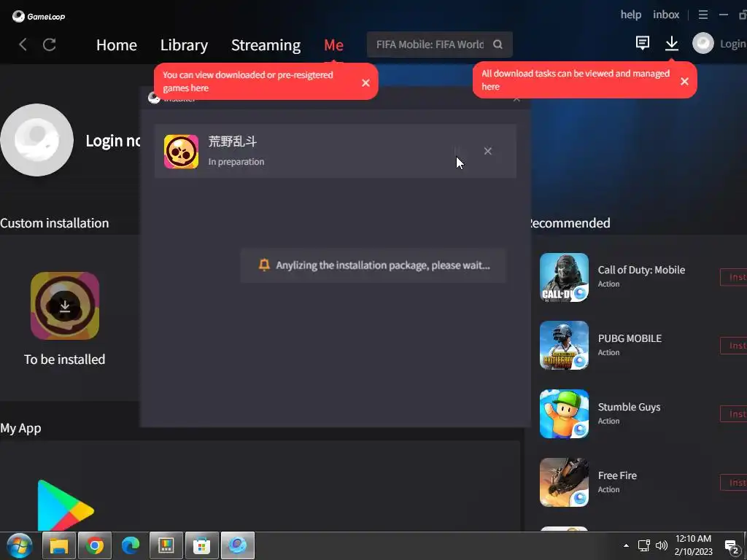Open the Home tab
The height and width of the screenshot is (560, 747).
117,44
